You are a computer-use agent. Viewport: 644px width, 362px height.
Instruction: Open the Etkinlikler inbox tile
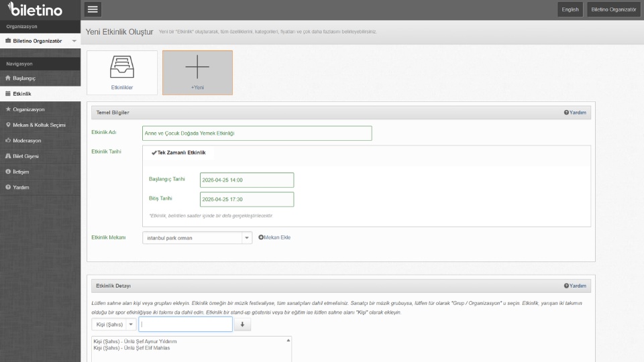(122, 72)
